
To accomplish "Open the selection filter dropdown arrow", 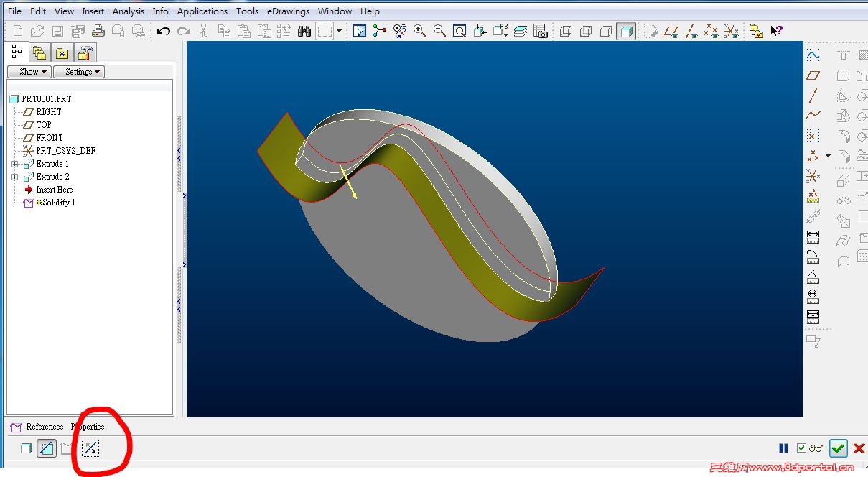I will pyautogui.click(x=339, y=32).
